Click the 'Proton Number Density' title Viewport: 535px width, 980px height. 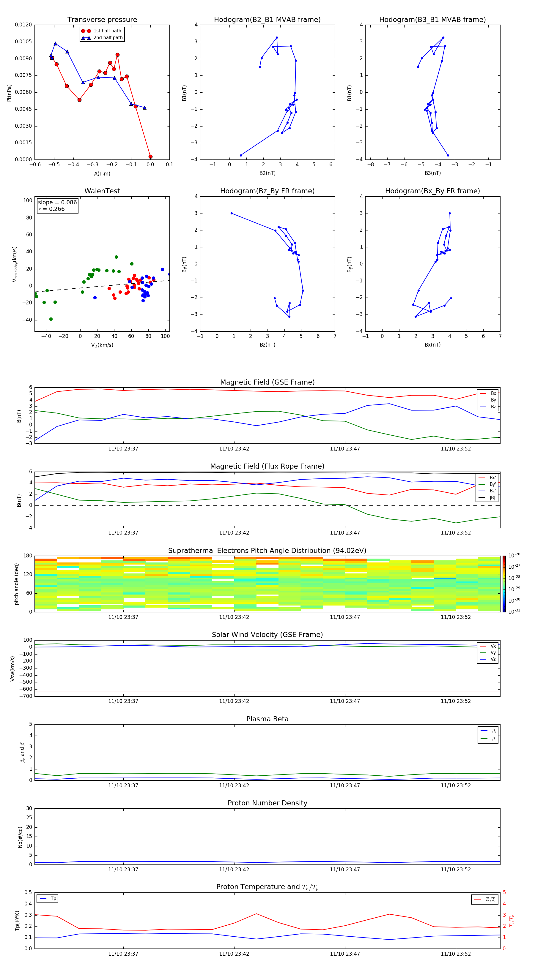[x=267, y=803]
